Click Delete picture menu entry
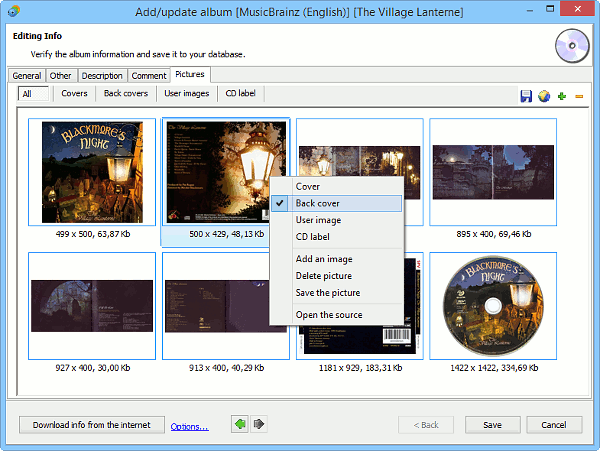 [337, 276]
